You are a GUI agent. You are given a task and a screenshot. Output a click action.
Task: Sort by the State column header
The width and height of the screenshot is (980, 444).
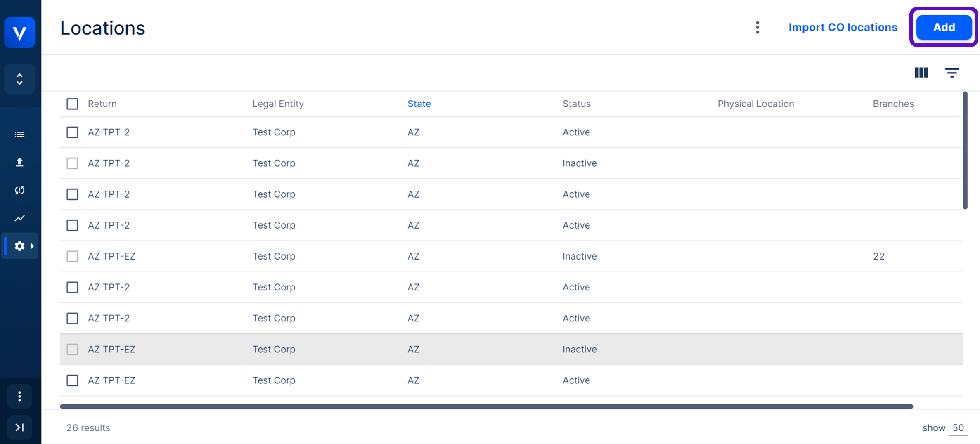click(x=419, y=104)
